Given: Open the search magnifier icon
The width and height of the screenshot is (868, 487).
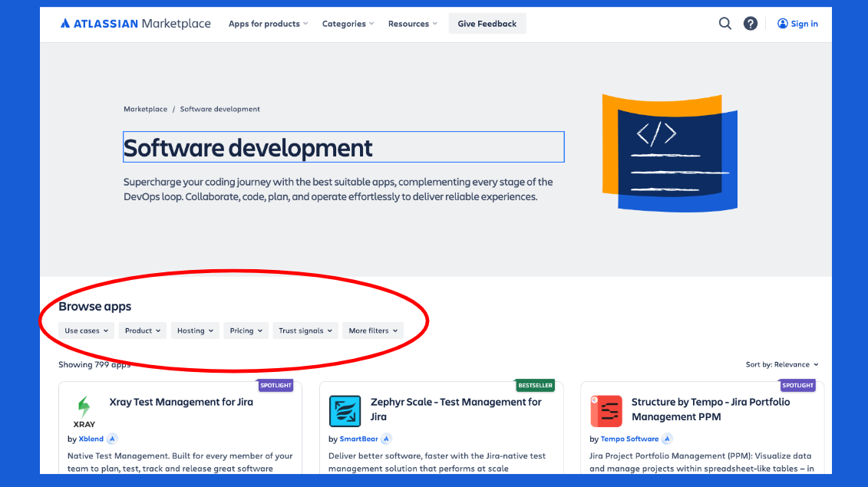Looking at the screenshot, I should (724, 23).
